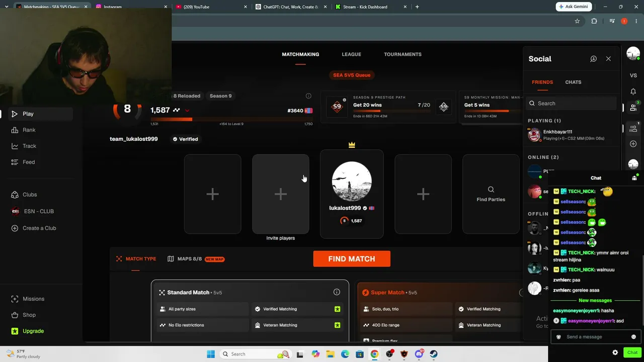Switch to the LEAGUE tab
The height and width of the screenshot is (362, 644).
pos(351,54)
